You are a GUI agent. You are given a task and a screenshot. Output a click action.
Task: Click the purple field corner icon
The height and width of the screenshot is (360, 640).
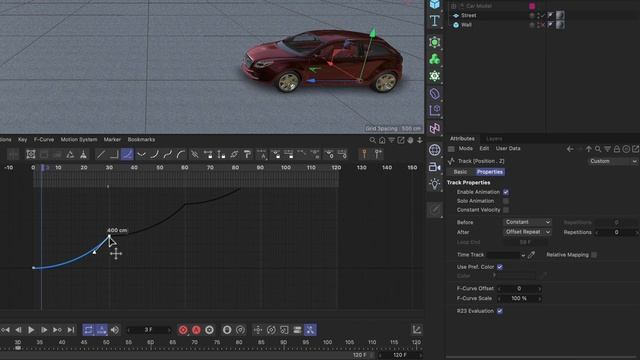435,111
